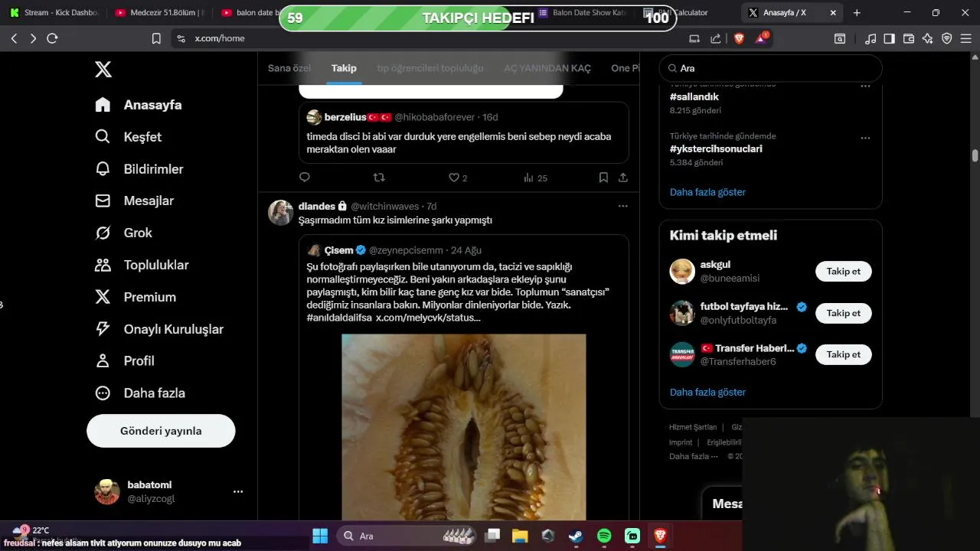Open AÇ YANINDAN KAÇ tab

(547, 68)
